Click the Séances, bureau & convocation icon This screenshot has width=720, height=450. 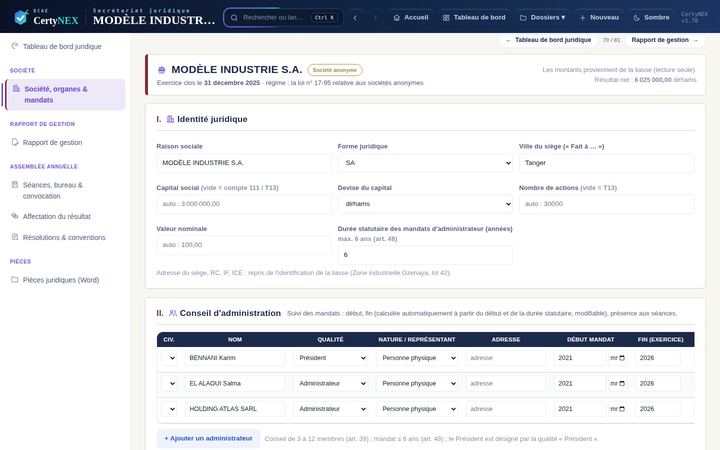point(15,185)
